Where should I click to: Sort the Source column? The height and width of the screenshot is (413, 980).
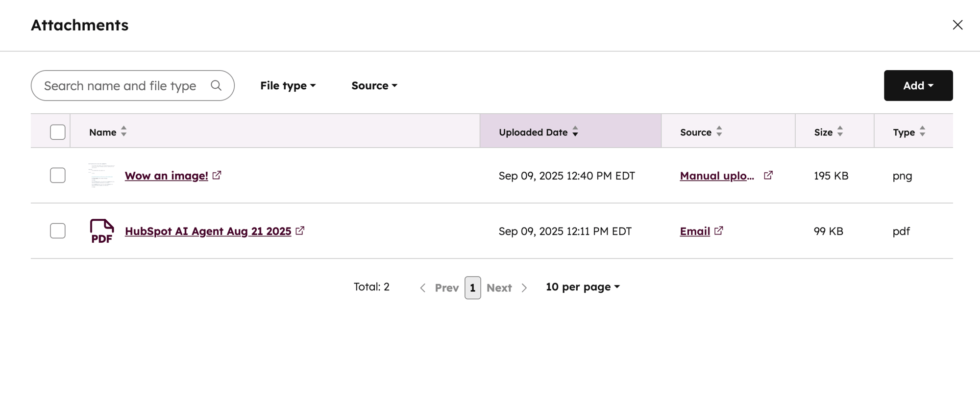(x=719, y=131)
